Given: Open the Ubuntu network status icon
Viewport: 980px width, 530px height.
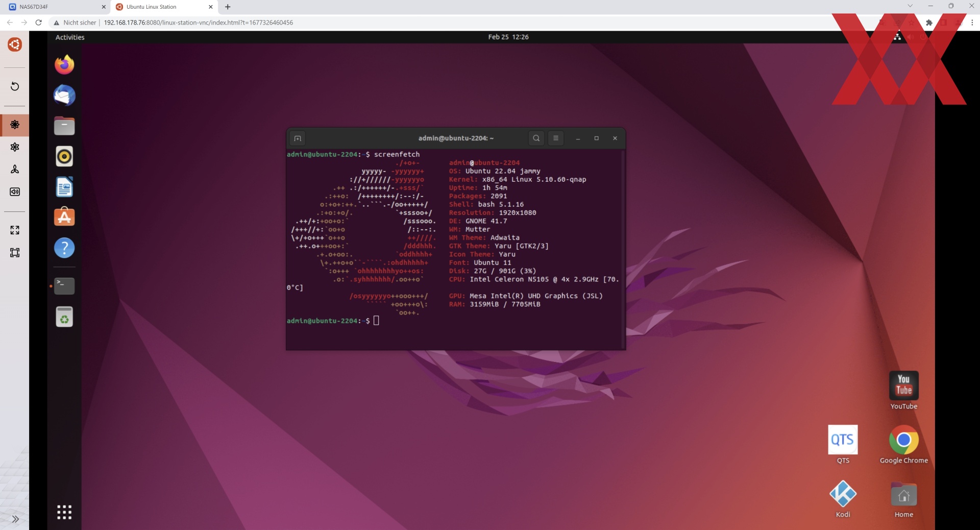Looking at the screenshot, I should [x=897, y=37].
